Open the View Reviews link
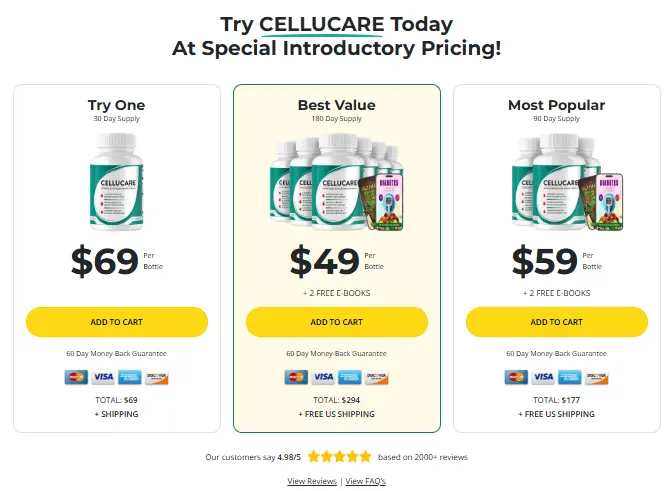This screenshot has height=491, width=671. pyautogui.click(x=312, y=481)
